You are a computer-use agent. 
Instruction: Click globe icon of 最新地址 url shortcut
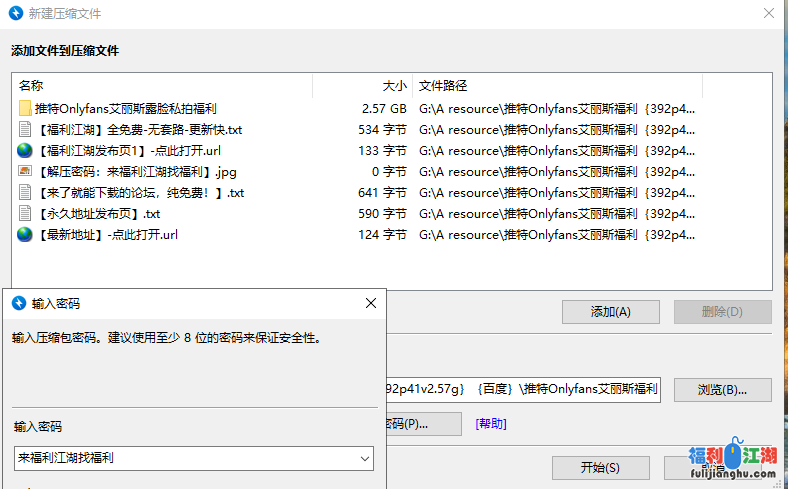pyautogui.click(x=25, y=234)
